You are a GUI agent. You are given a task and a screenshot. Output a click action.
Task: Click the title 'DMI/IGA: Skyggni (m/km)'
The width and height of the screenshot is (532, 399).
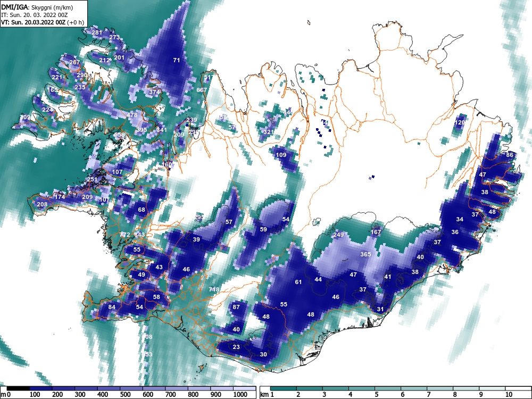37,7
